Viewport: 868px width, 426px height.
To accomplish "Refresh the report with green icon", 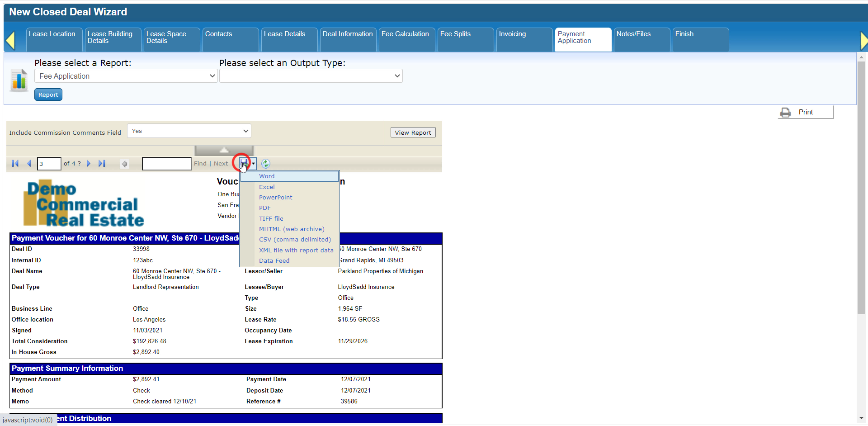I will (266, 164).
